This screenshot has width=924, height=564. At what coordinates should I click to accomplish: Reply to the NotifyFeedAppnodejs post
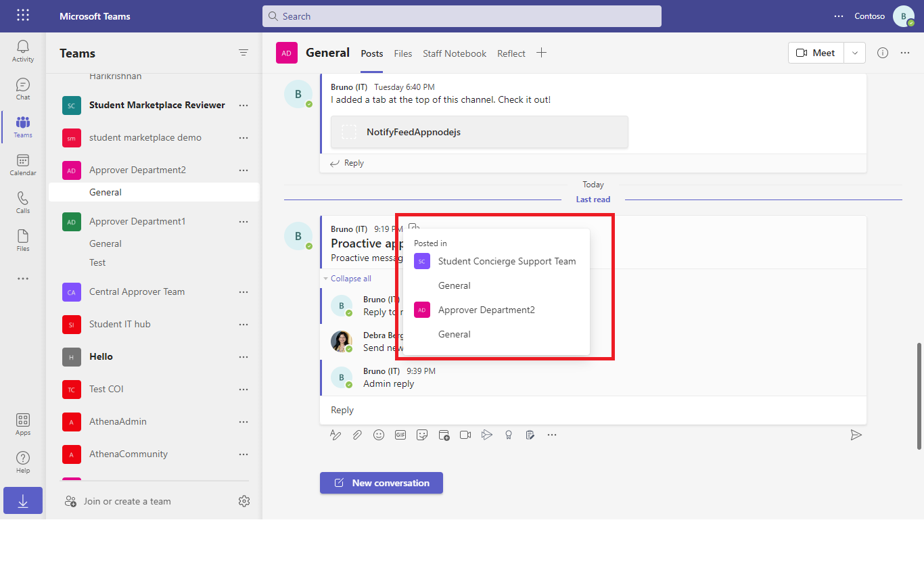tap(347, 163)
